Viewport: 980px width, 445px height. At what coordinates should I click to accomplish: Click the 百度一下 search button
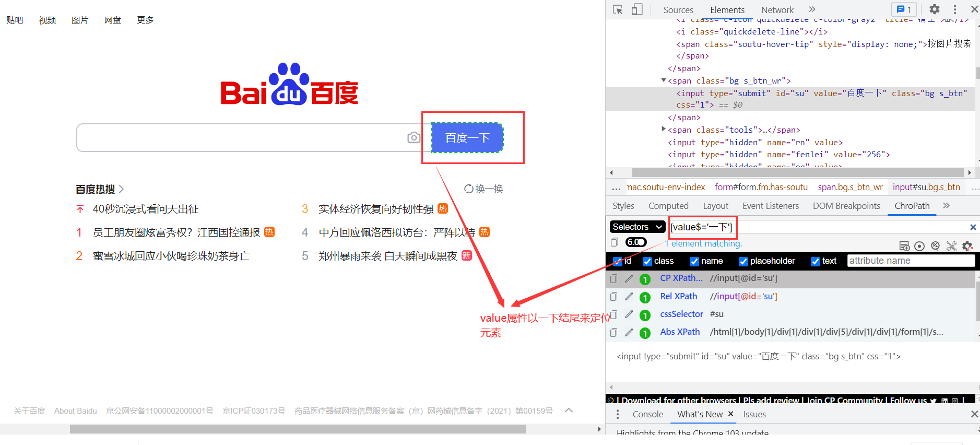point(467,138)
